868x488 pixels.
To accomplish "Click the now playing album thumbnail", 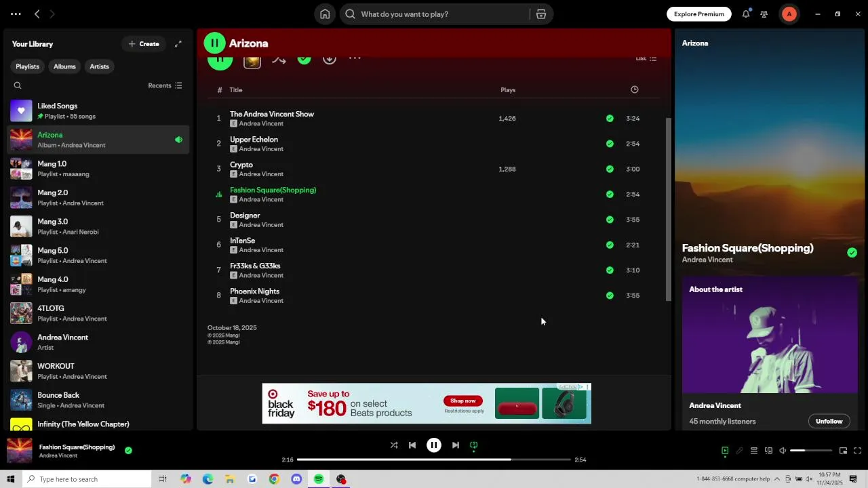I will (19, 451).
